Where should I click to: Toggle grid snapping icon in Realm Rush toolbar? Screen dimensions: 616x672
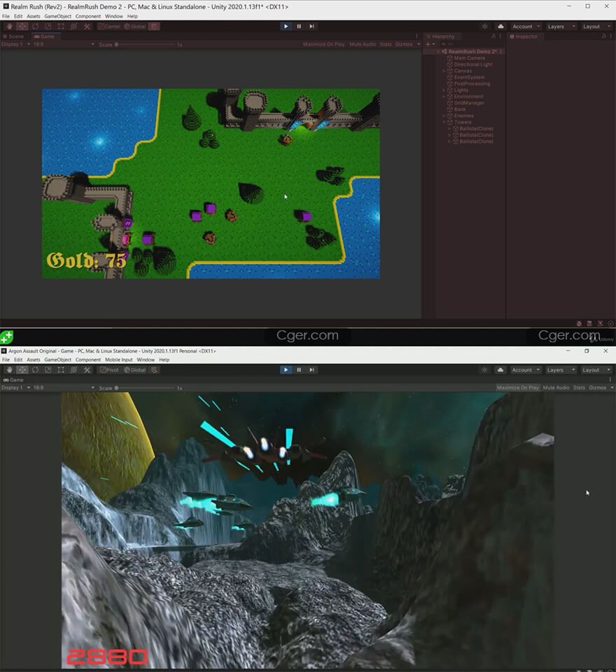tap(154, 27)
